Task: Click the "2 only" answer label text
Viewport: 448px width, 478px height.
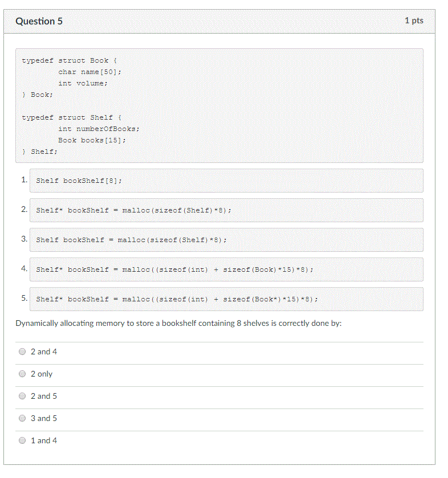Action: 42,374
